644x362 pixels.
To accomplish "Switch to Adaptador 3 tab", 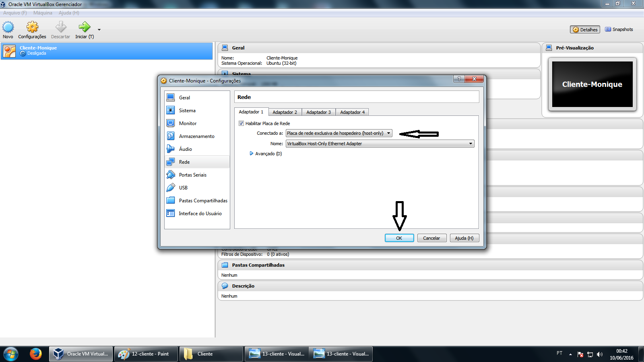I will pos(319,112).
